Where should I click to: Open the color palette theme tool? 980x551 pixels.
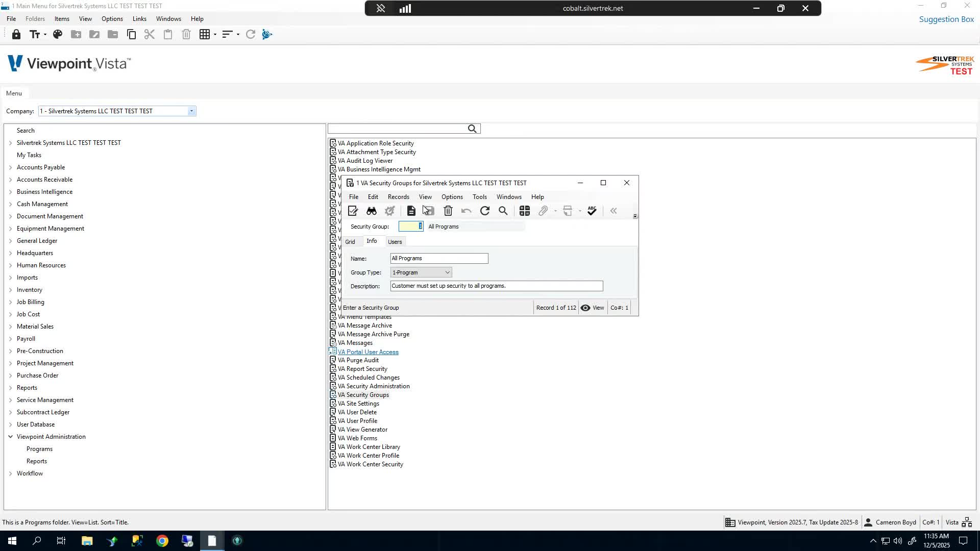tap(58, 35)
